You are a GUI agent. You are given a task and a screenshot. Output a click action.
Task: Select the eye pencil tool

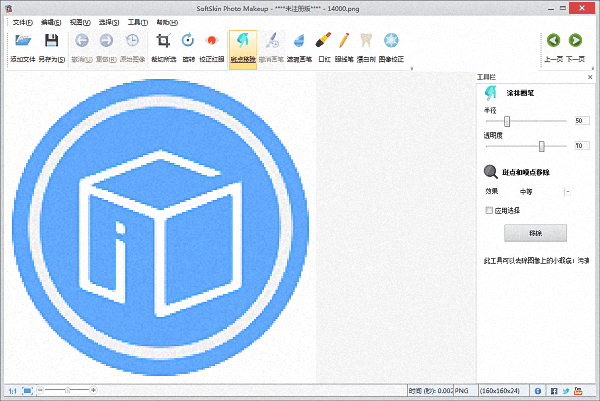tap(344, 42)
